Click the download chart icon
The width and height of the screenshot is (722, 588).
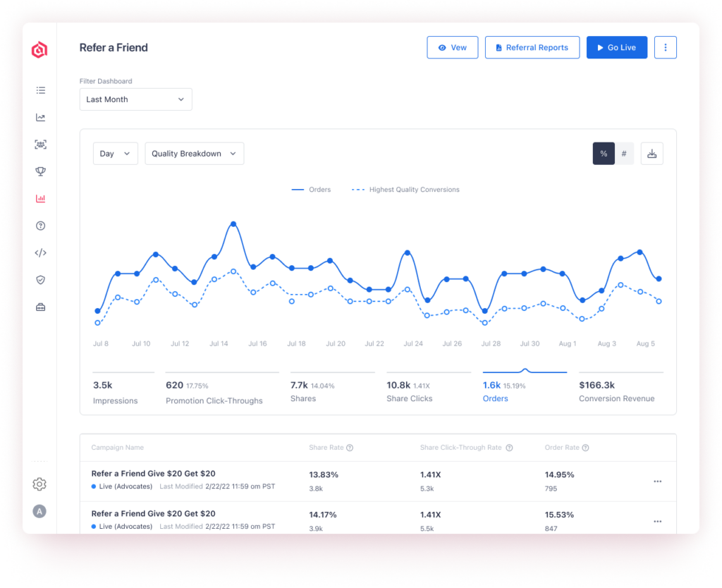(651, 154)
